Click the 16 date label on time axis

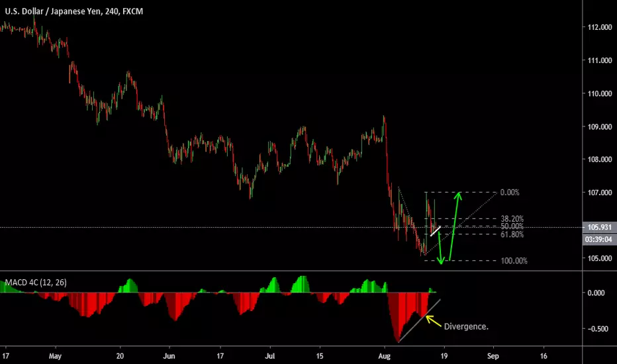point(544,356)
